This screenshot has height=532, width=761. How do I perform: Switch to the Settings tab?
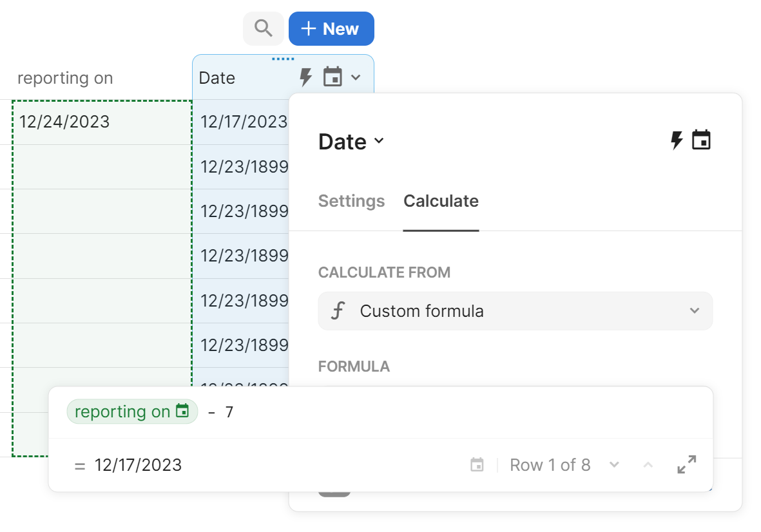pos(351,202)
